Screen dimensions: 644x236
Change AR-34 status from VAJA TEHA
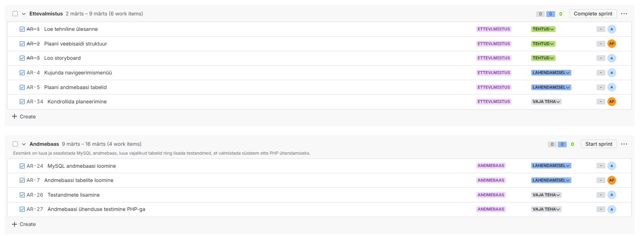[x=546, y=102]
